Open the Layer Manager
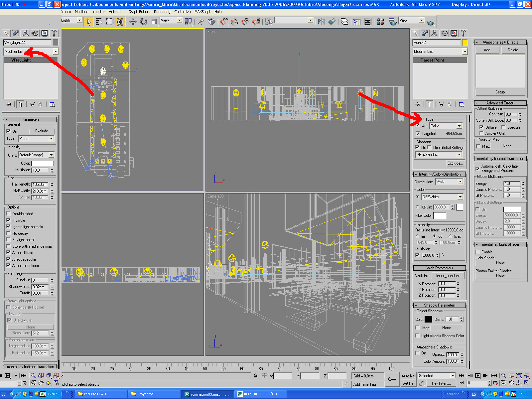This screenshot has width=532, height=399. [344, 22]
